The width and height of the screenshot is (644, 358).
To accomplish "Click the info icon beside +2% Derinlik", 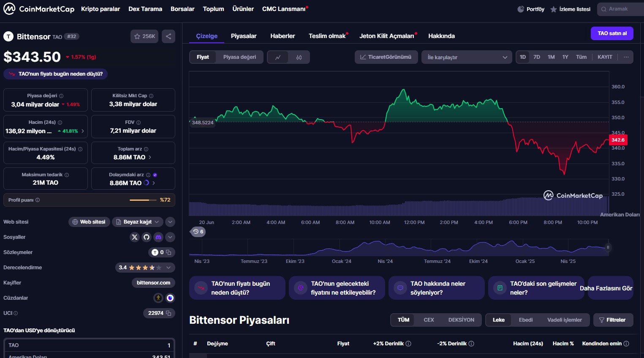I will coord(408,344).
